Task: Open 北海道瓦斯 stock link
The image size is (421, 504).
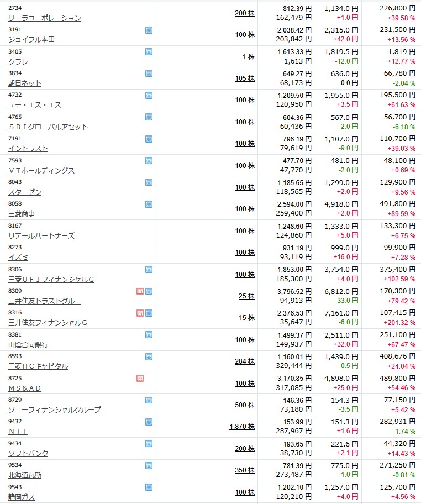Action: point(25,475)
